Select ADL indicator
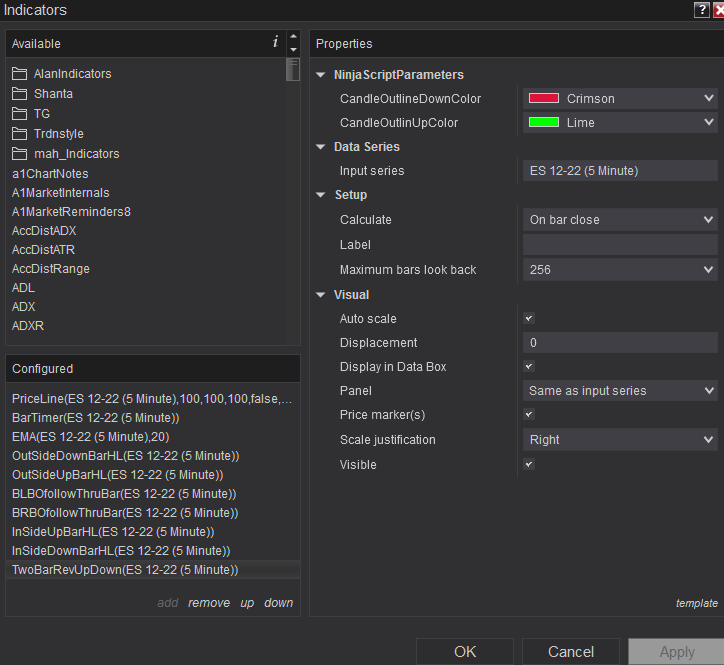Viewport: 724px width, 665px height. point(23,287)
